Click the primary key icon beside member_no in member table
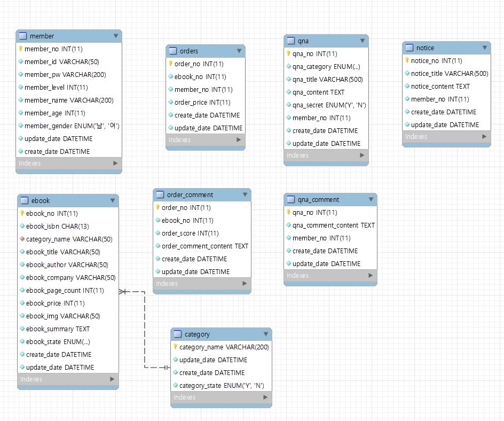This screenshot has width=504, height=421. (20, 49)
